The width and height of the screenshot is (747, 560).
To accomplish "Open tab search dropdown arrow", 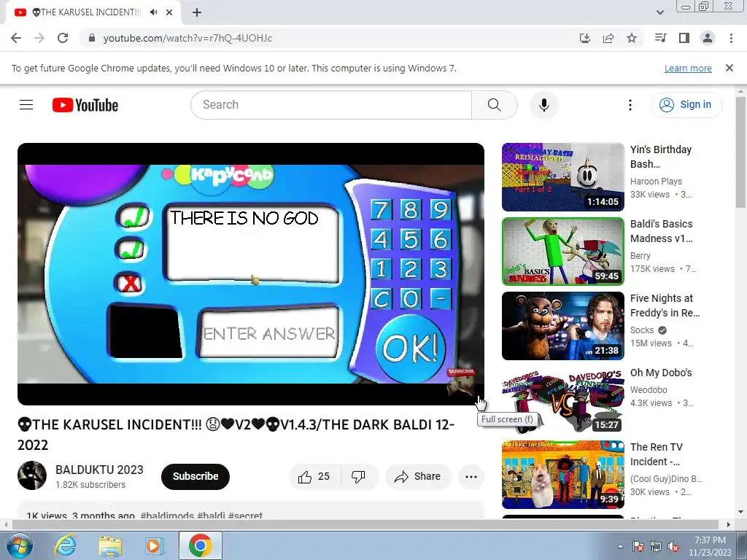I will 660,12.
